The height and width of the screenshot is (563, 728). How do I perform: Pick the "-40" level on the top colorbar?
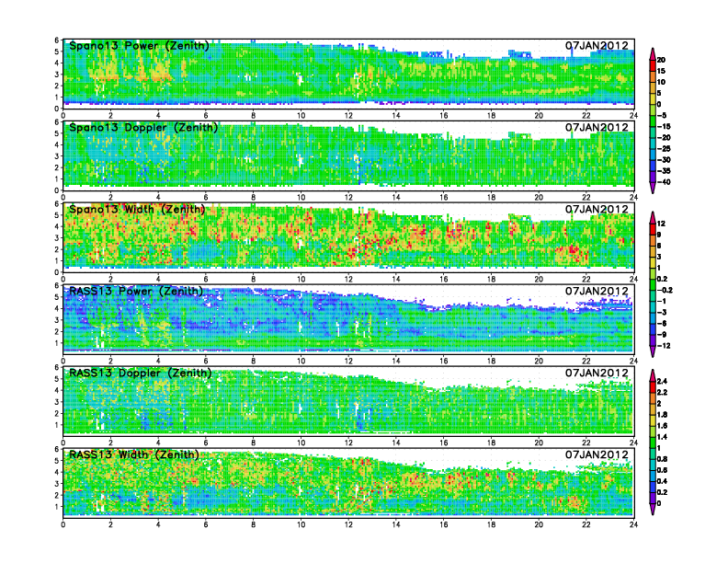tap(676, 181)
